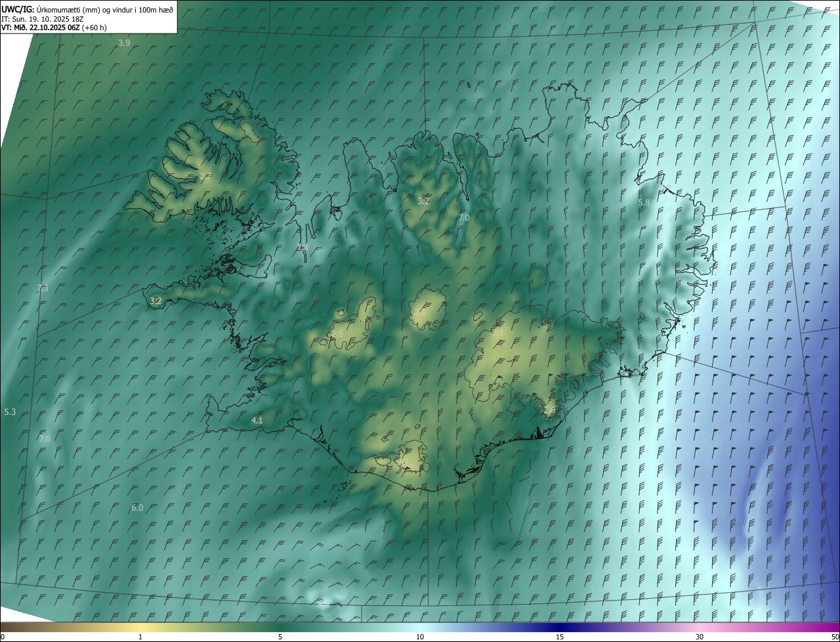Click the 4.1 value label

point(257,420)
